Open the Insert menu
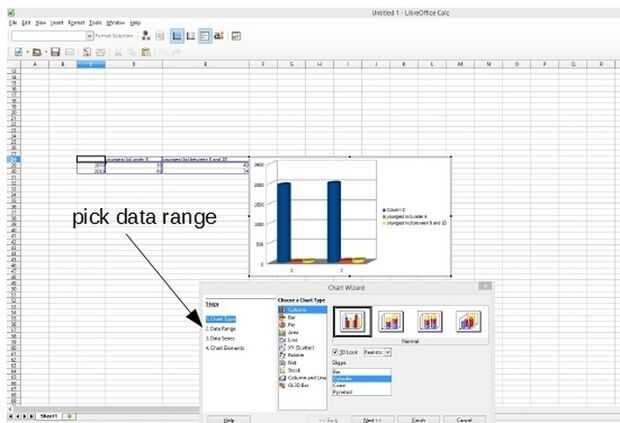The width and height of the screenshot is (620, 423). click(57, 23)
